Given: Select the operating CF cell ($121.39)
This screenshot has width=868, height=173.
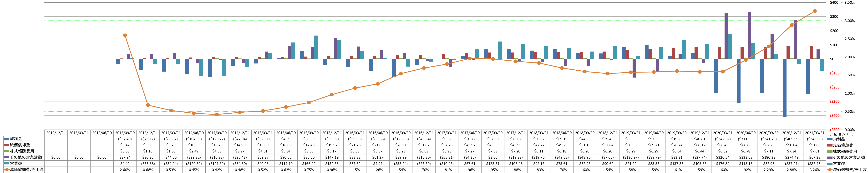Looking at the screenshot, I should (x=217, y=164).
